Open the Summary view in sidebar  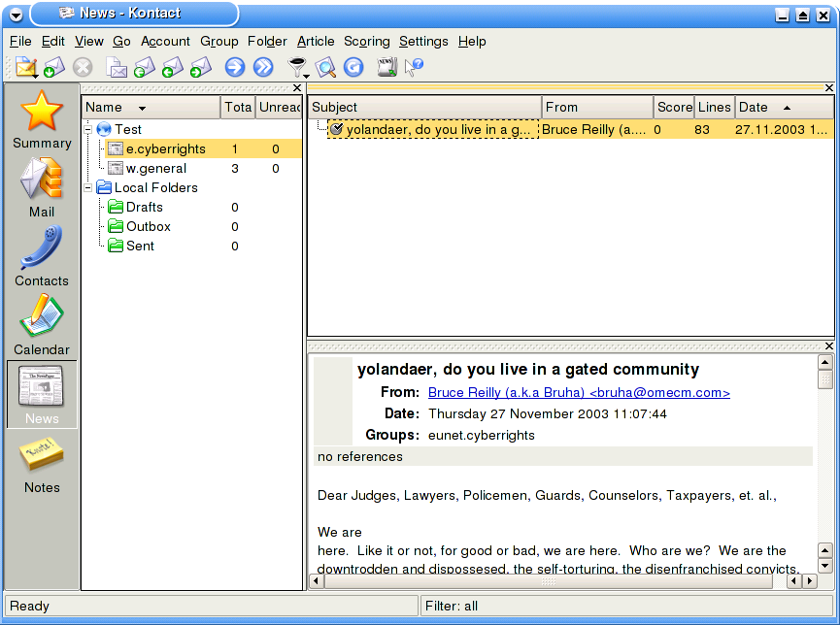click(42, 119)
